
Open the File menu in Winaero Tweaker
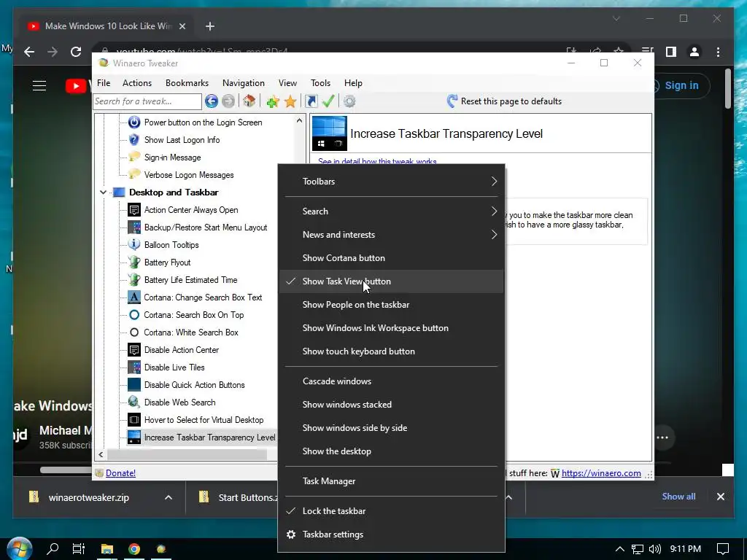pyautogui.click(x=104, y=83)
